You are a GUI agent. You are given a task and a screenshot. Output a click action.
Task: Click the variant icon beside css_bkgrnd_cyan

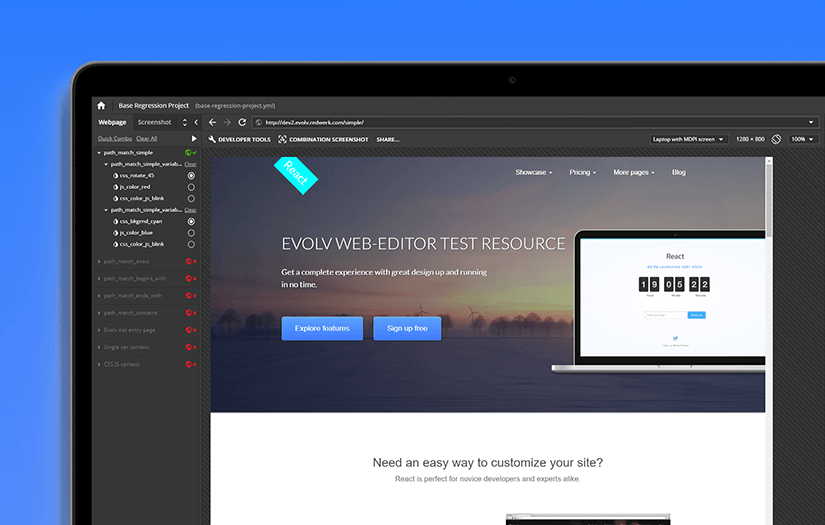[115, 221]
